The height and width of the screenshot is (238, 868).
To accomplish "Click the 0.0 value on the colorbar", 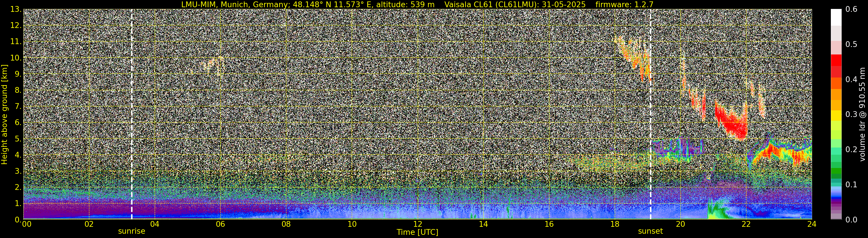I will pyautogui.click(x=851, y=220).
